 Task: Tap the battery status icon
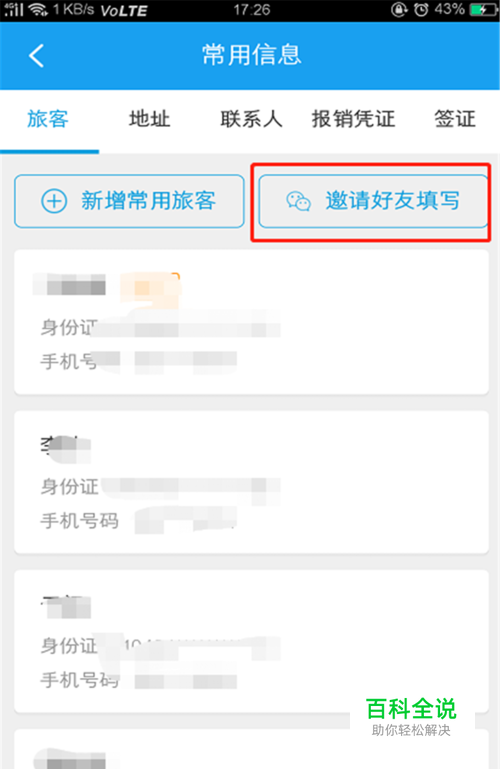point(482,9)
